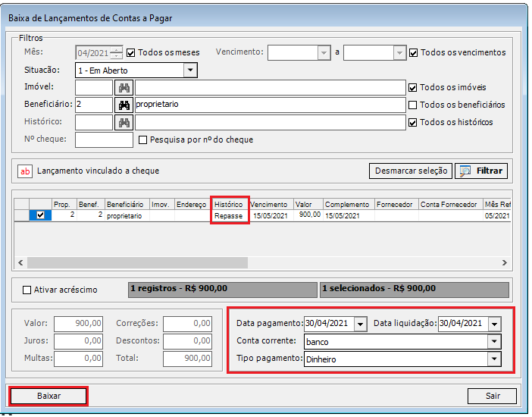The image size is (532, 417).
Task: Open the Data liquidação date picker
Action: 494,324
